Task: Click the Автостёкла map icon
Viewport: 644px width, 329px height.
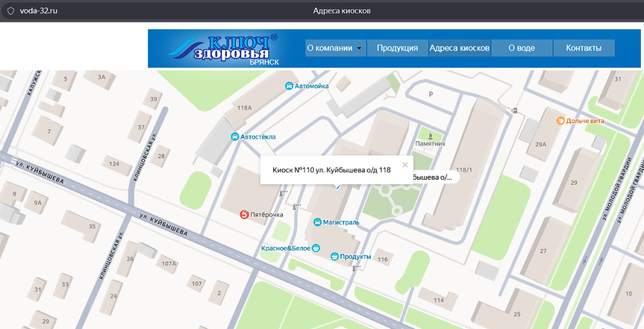Action: click(235, 137)
